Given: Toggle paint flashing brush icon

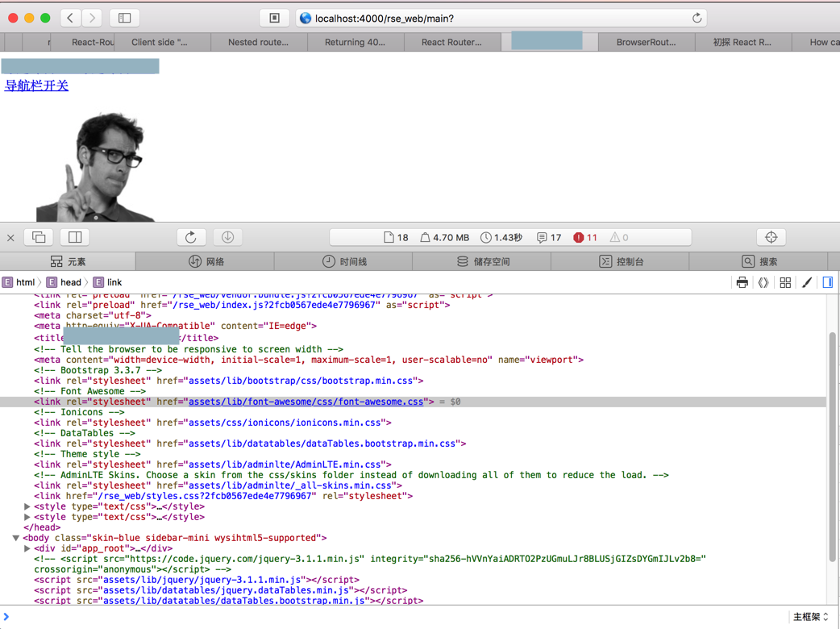Looking at the screenshot, I should point(807,282).
